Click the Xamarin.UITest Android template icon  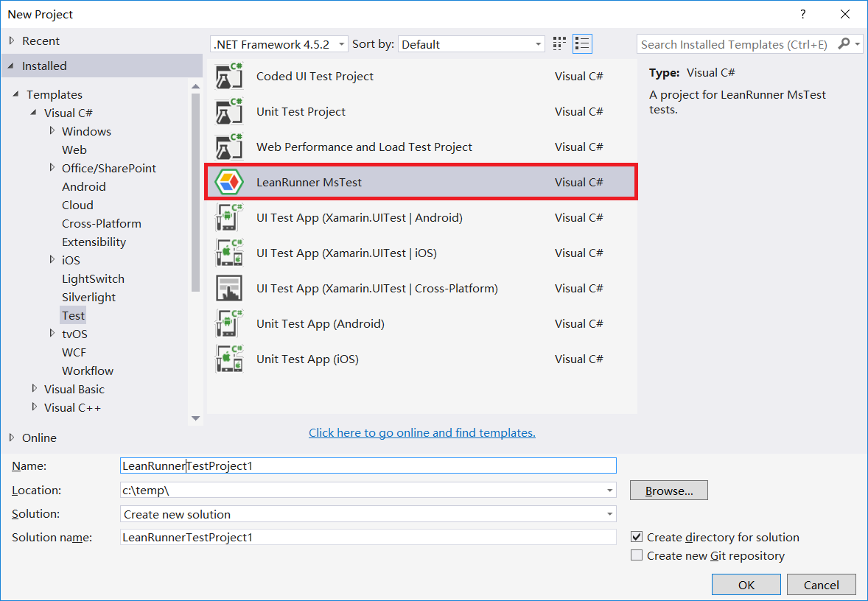(228, 217)
